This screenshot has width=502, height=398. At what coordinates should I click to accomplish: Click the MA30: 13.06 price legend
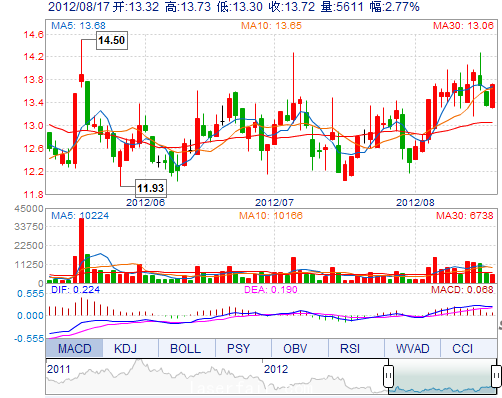(x=463, y=26)
